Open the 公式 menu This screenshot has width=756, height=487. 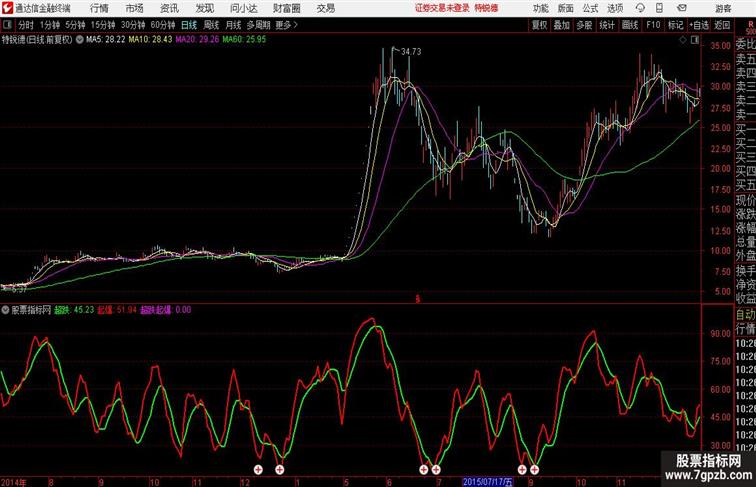click(x=590, y=8)
